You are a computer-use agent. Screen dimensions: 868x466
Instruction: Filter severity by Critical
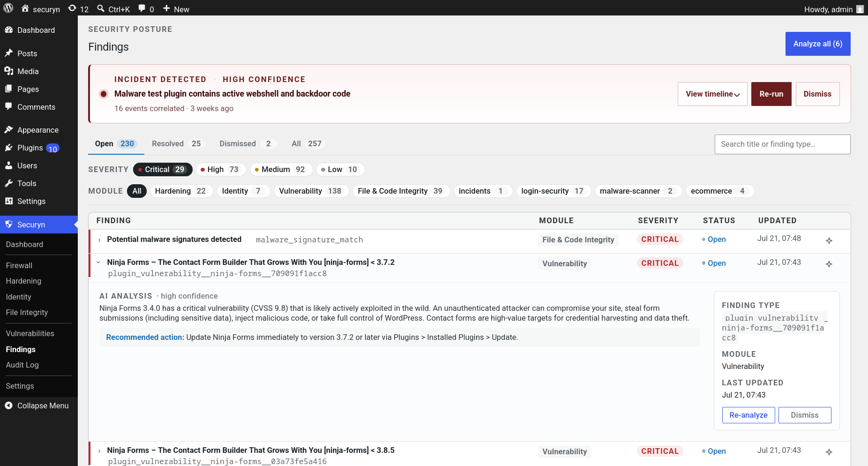tap(163, 169)
